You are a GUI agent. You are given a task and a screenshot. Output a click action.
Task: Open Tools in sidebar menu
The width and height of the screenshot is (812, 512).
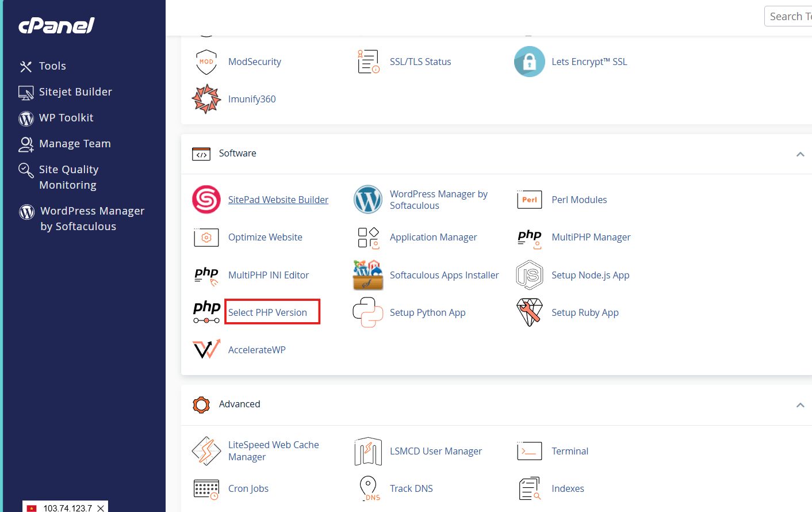(x=52, y=66)
